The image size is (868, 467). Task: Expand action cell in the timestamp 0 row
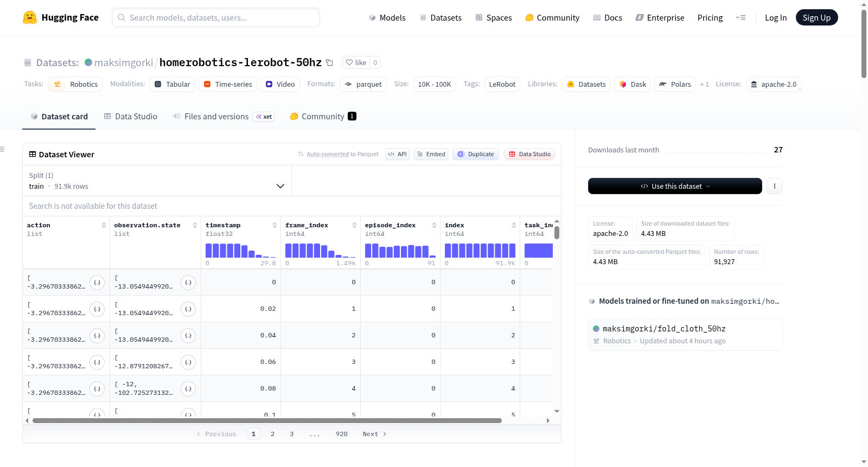tap(97, 283)
